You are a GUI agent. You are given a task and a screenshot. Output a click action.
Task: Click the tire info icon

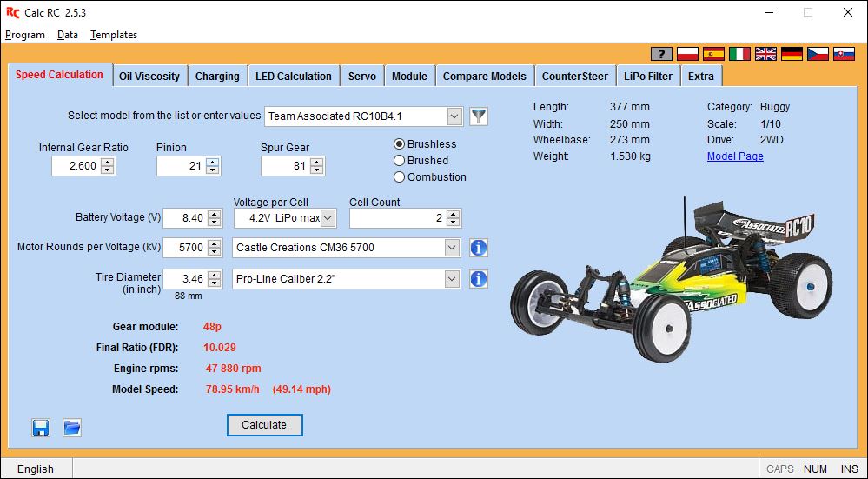(479, 279)
